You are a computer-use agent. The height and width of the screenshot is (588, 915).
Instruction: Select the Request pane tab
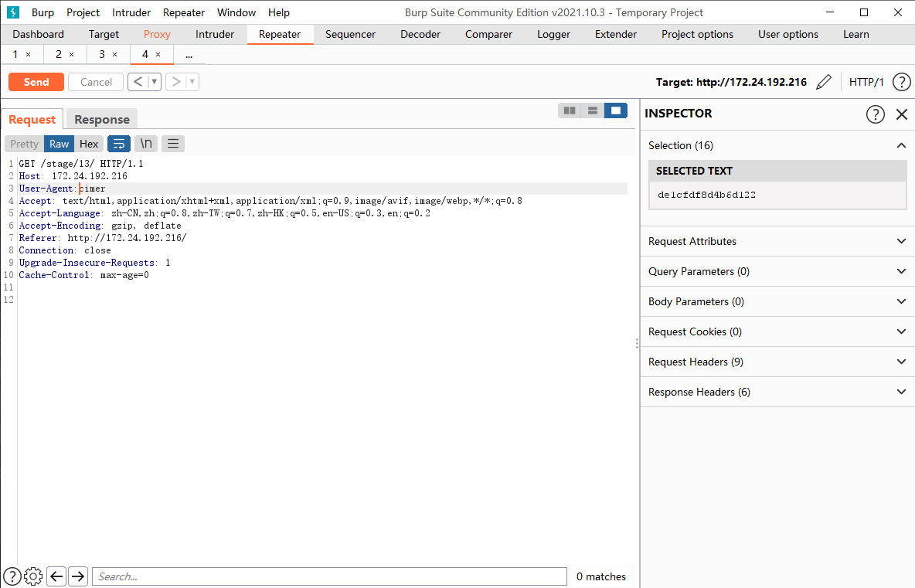click(32, 119)
